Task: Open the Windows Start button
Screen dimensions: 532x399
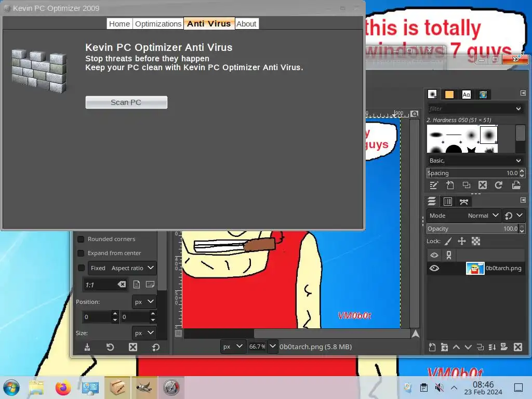Action: [x=11, y=388]
